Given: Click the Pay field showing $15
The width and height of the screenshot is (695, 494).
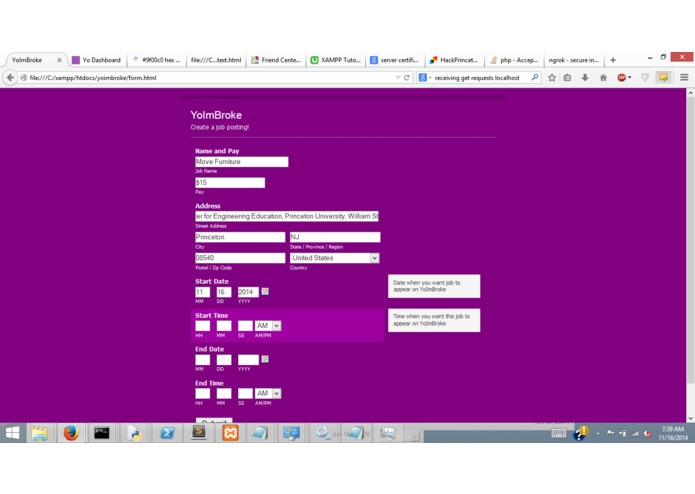Looking at the screenshot, I should pyautogui.click(x=230, y=183).
